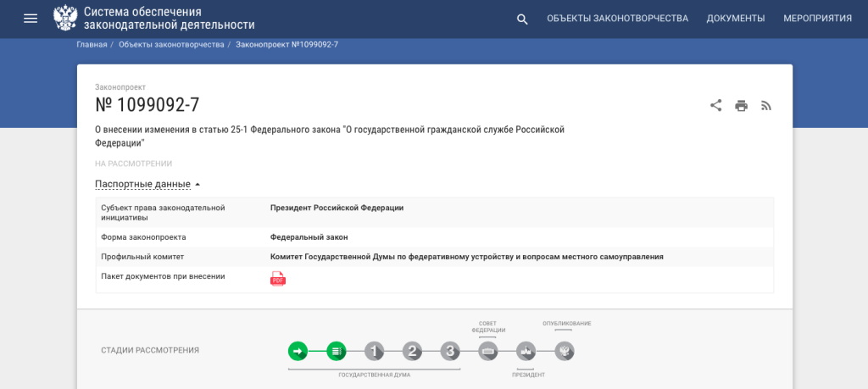Select the publication stage icon
The height and width of the screenshot is (389, 868).
click(x=565, y=351)
